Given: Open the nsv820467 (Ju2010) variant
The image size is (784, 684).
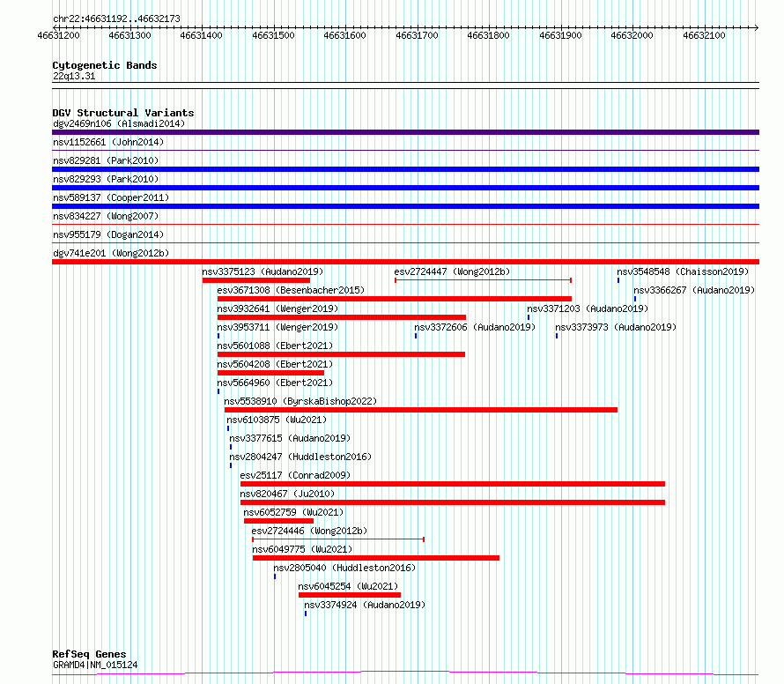Looking at the screenshot, I should point(287,494).
